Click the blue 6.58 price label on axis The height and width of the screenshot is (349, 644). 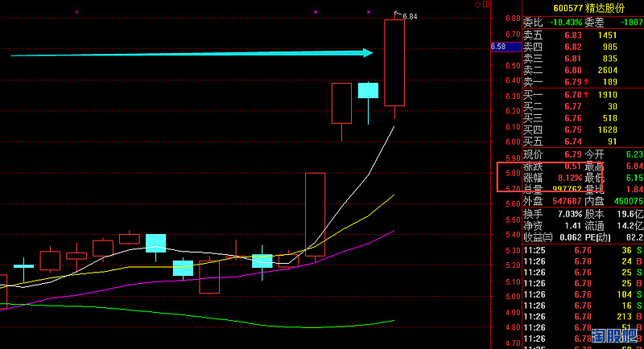[497, 47]
